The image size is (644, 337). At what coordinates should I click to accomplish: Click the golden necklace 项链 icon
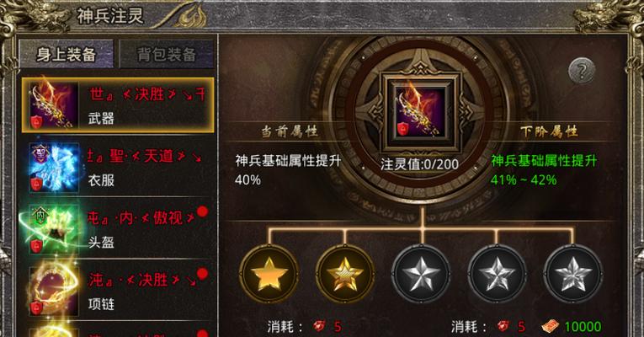coord(54,292)
